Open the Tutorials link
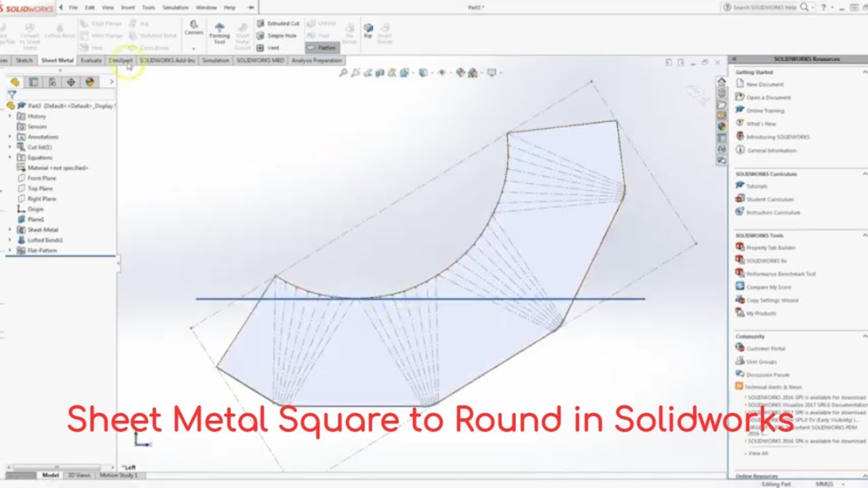This screenshot has width=868, height=488. (x=757, y=186)
